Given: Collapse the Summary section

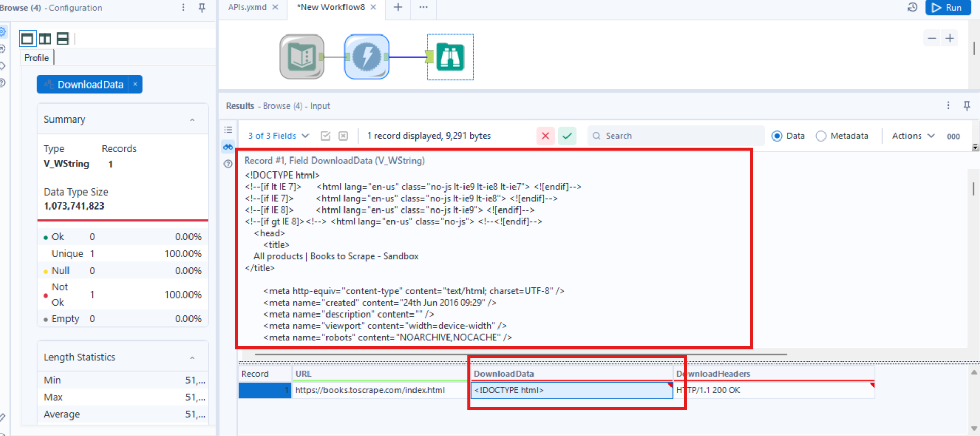Looking at the screenshot, I should coord(192,120).
